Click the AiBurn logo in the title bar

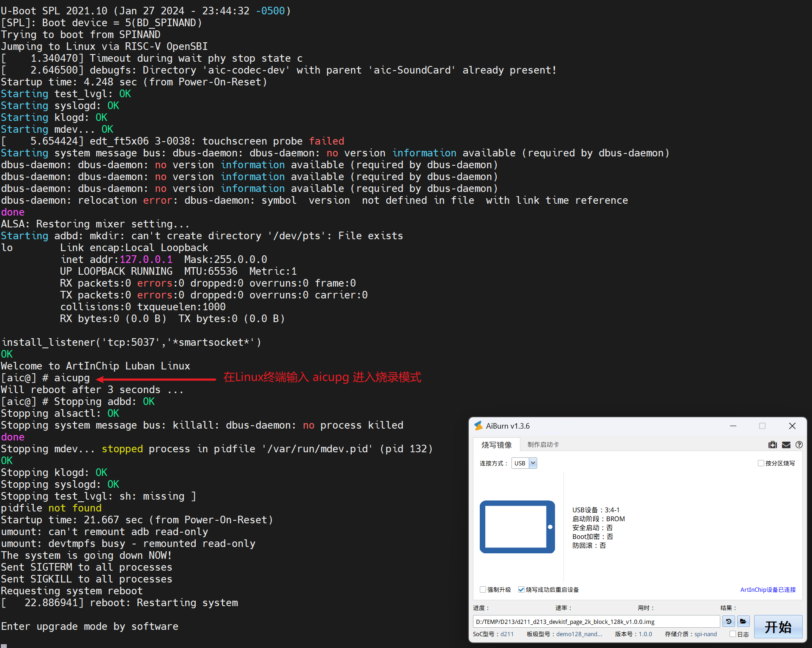478,426
